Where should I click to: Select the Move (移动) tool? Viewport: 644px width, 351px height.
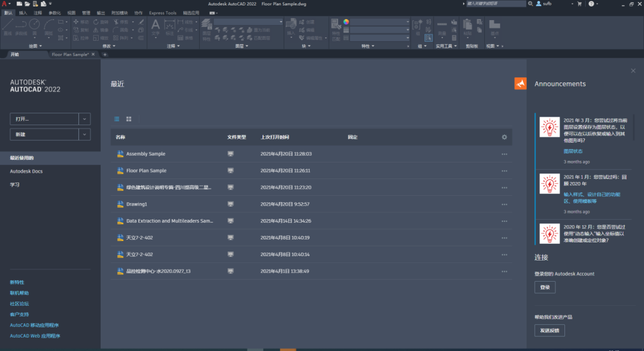click(x=80, y=22)
